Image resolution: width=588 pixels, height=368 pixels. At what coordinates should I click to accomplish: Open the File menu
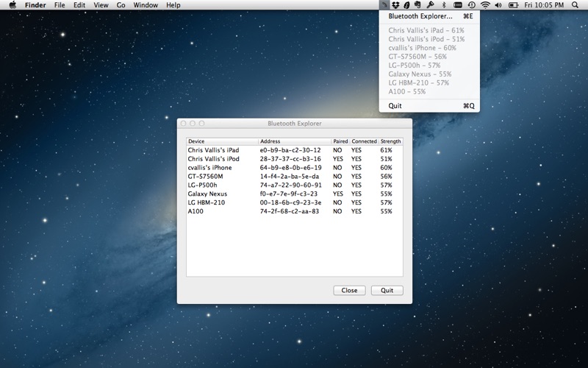[x=60, y=5]
